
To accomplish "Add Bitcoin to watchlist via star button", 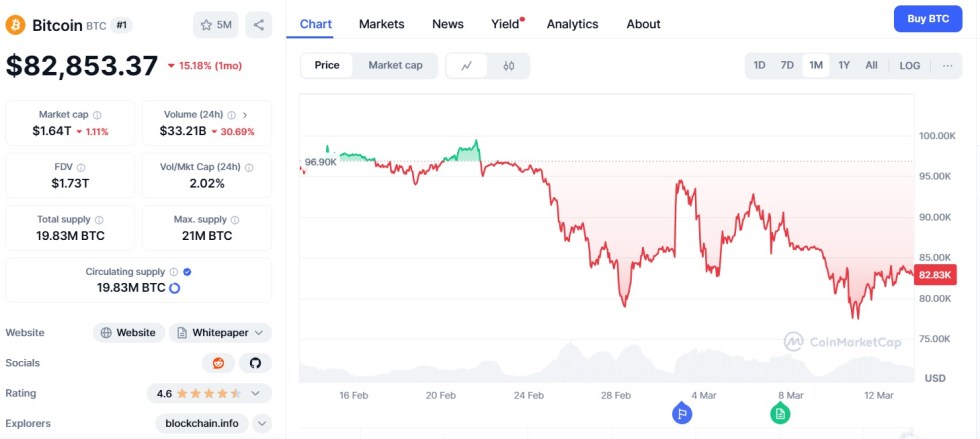I will click(x=216, y=25).
